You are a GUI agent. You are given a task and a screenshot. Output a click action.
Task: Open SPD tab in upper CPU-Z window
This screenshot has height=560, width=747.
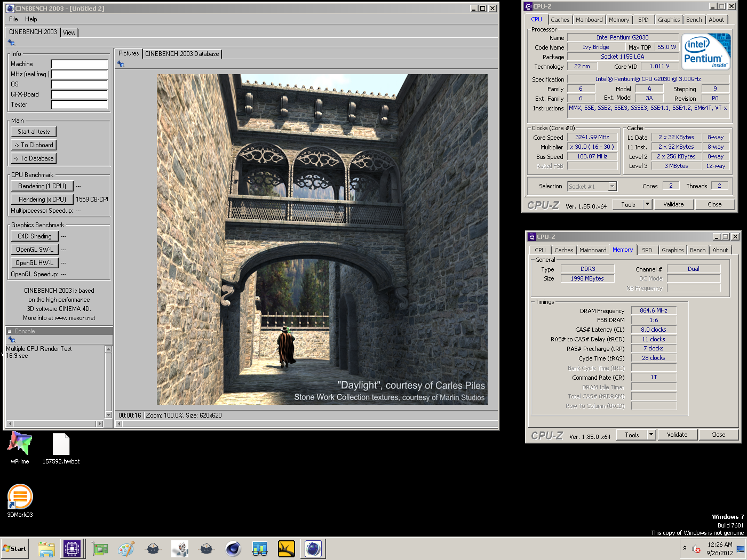643,20
